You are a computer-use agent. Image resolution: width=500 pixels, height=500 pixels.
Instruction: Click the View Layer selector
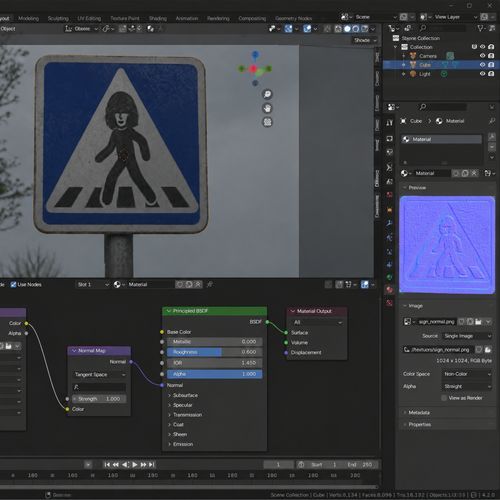click(449, 17)
